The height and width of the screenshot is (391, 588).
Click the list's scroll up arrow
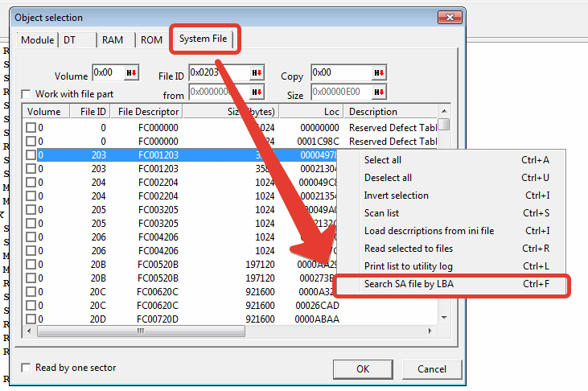(444, 111)
